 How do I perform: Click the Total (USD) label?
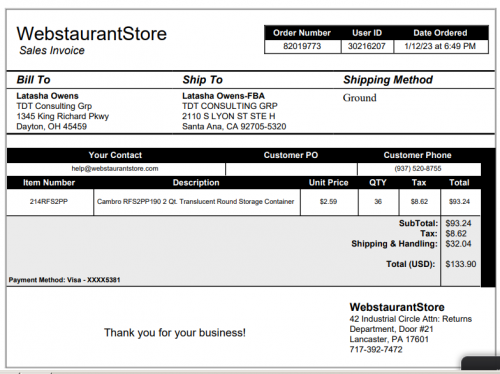(411, 264)
